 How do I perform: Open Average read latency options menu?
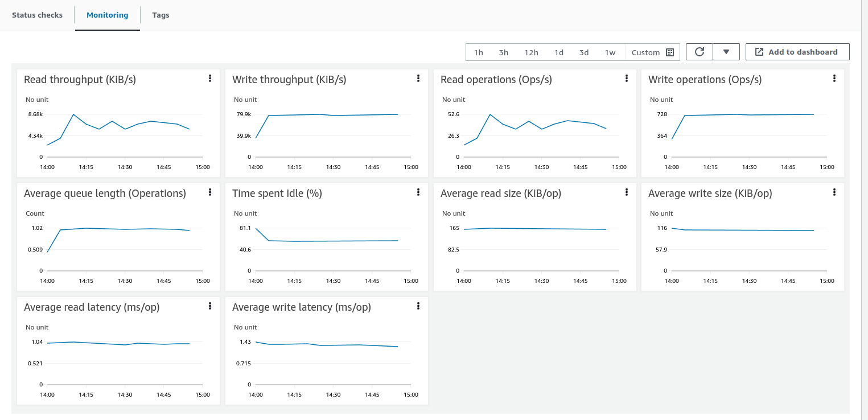[210, 306]
